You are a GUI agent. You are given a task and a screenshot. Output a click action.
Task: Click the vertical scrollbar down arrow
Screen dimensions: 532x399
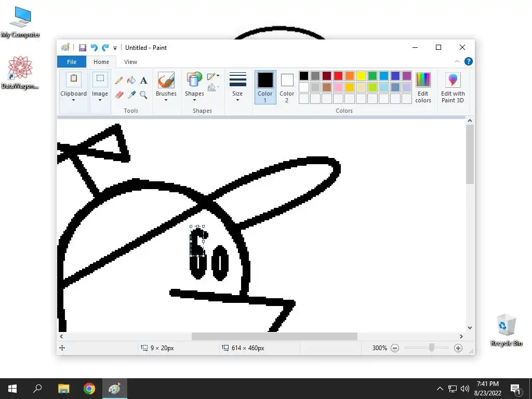470,328
